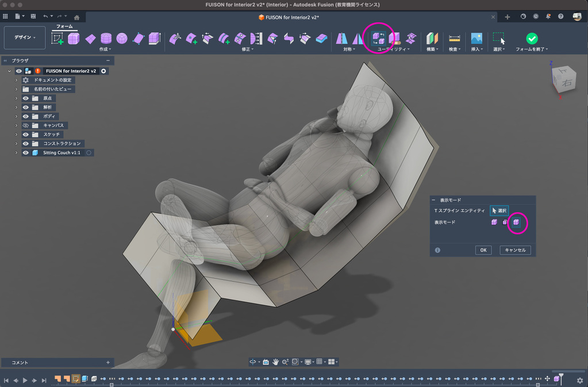Click the Inspect measure ruler icon
The width and height of the screenshot is (588, 387).
pos(455,39)
